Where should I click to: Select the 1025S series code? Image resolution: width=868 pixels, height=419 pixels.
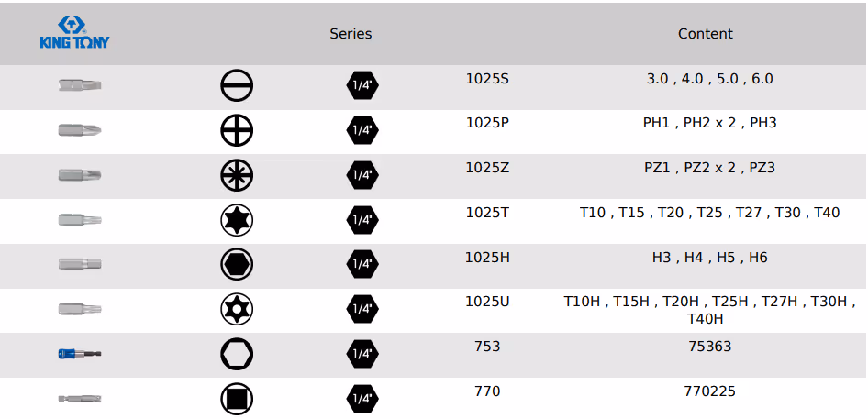pyautogui.click(x=487, y=79)
